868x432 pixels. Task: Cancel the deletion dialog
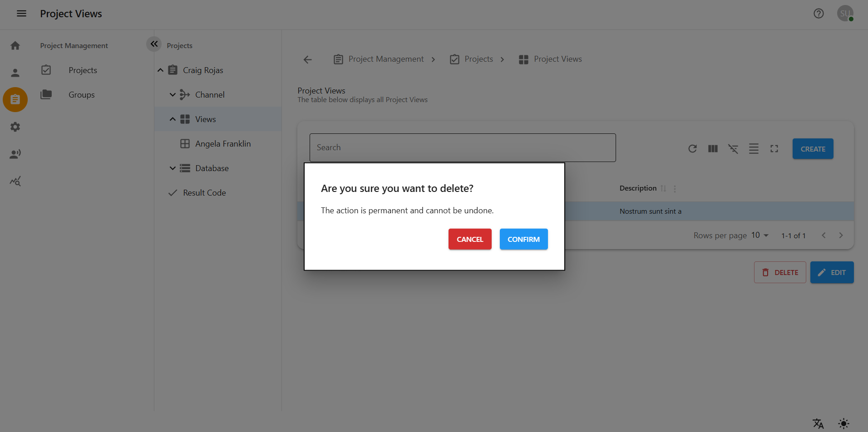coord(469,239)
